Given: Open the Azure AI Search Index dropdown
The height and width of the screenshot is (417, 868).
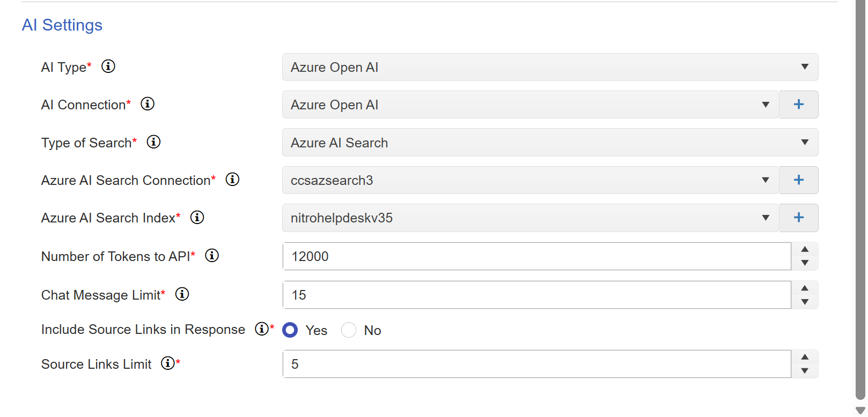Looking at the screenshot, I should (x=530, y=218).
